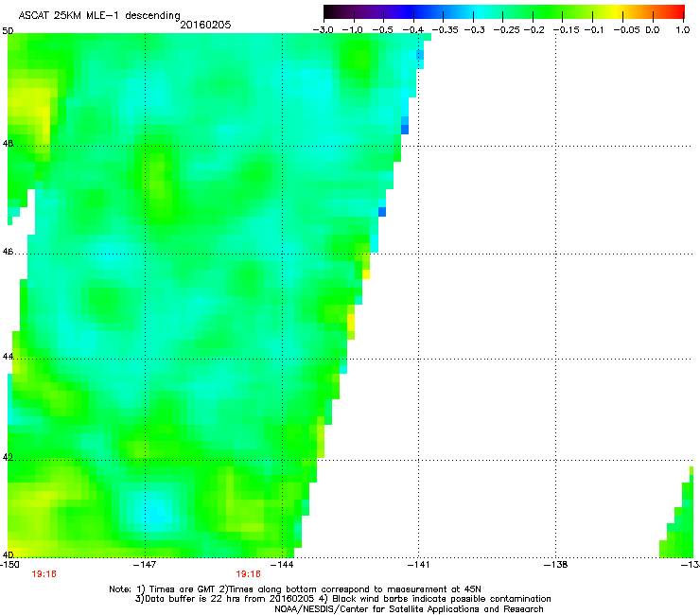Click the -0.15 color scale label
Viewport: 700px width, 615px height.
tap(567, 30)
